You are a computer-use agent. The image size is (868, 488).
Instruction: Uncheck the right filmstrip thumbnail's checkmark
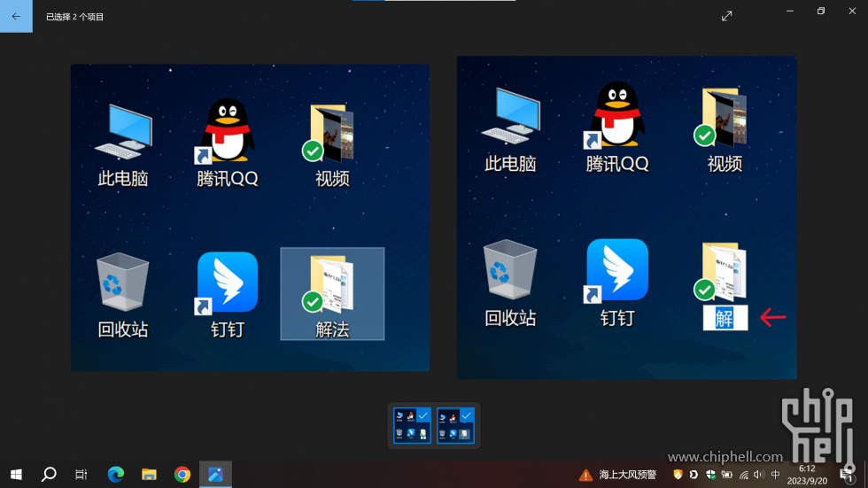(467, 415)
